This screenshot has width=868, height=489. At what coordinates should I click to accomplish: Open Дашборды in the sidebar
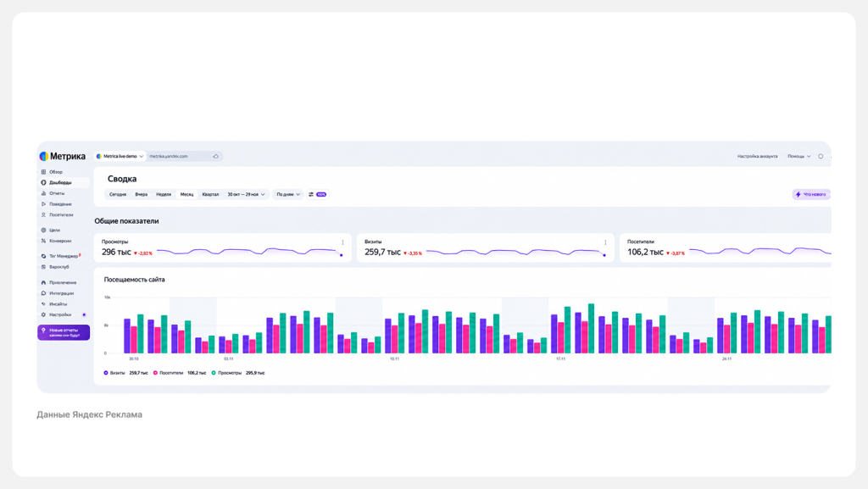point(64,182)
